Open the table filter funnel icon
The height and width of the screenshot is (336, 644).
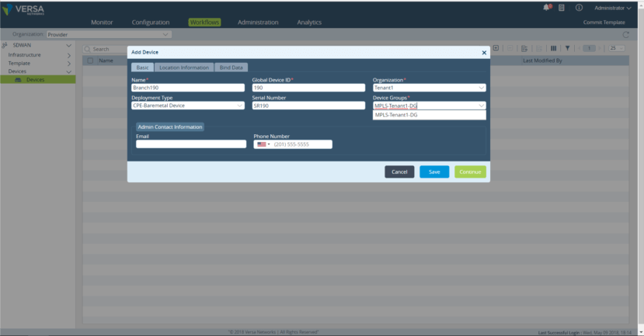pos(567,48)
